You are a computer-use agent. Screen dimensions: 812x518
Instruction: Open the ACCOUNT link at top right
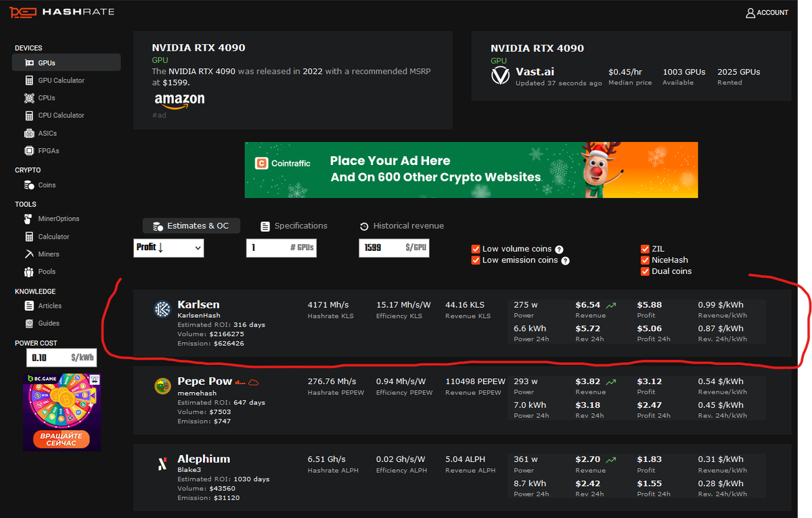(x=767, y=13)
